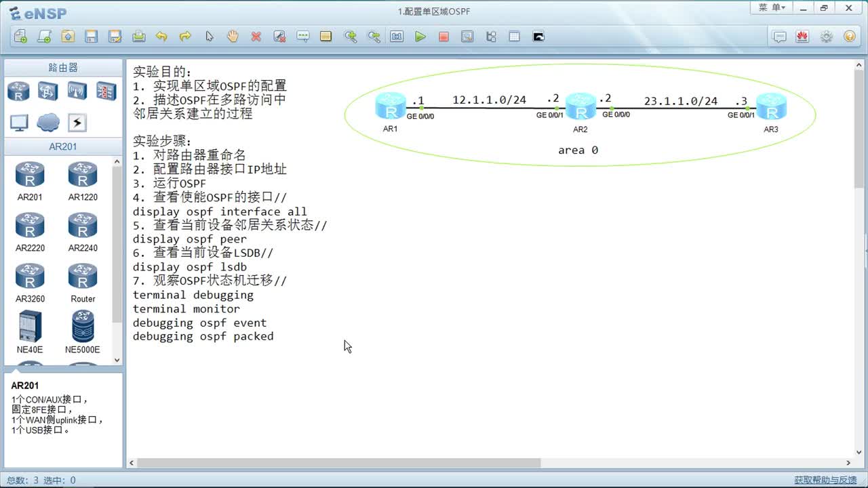This screenshot has height=488, width=868.
Task: Zoom in on the topology canvas
Action: click(350, 37)
